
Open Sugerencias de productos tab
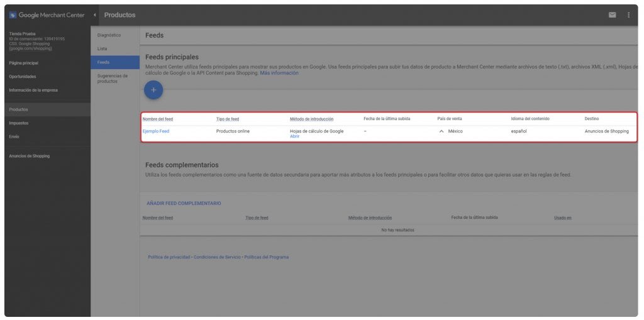tap(113, 79)
